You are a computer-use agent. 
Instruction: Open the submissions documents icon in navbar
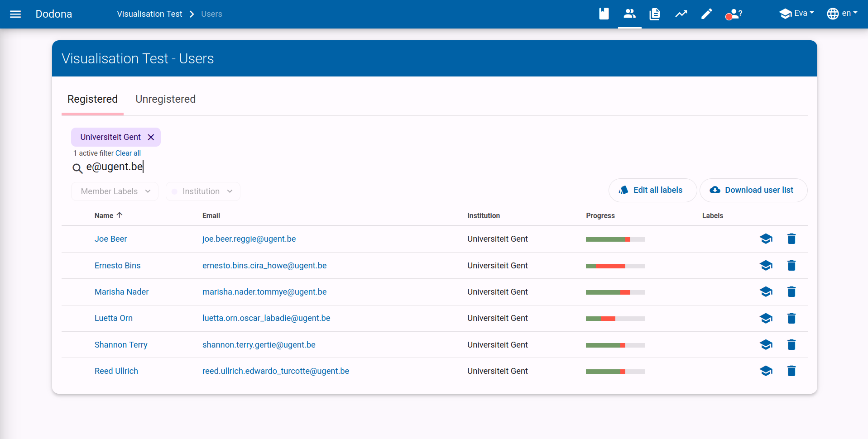pos(655,14)
